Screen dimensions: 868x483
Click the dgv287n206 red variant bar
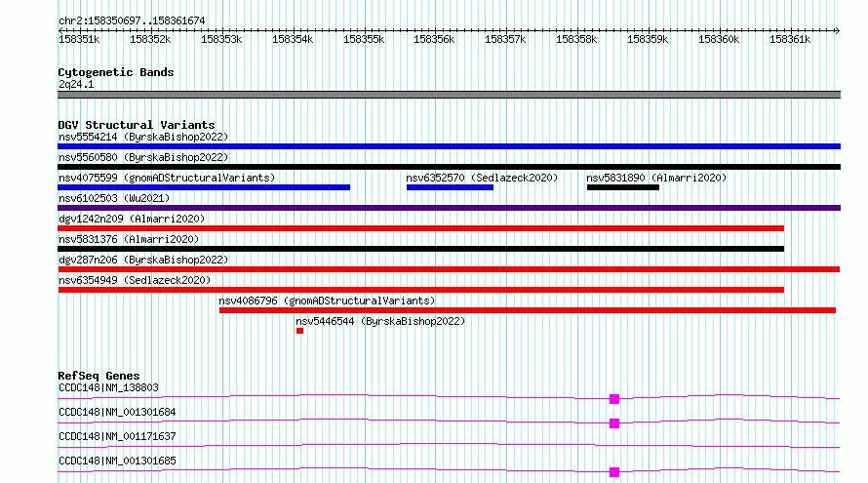coord(449,269)
